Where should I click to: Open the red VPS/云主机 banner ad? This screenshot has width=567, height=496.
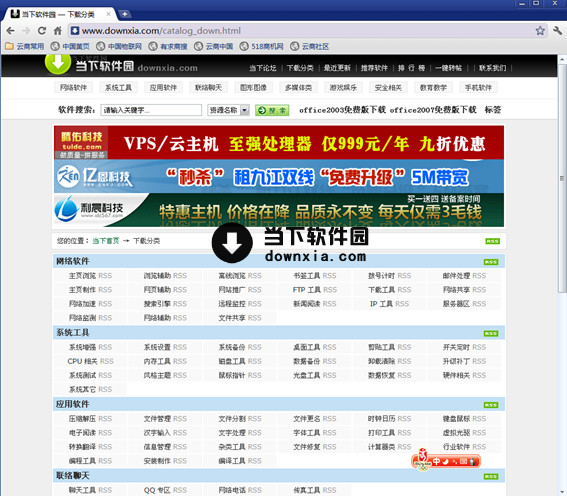(x=279, y=142)
